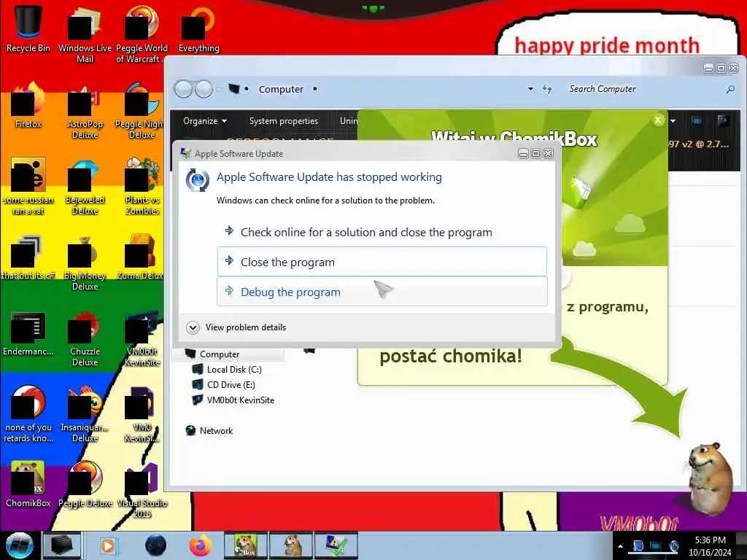Toggle preview pane button in Explorer toolbar
747x560 pixels.
pos(697,121)
